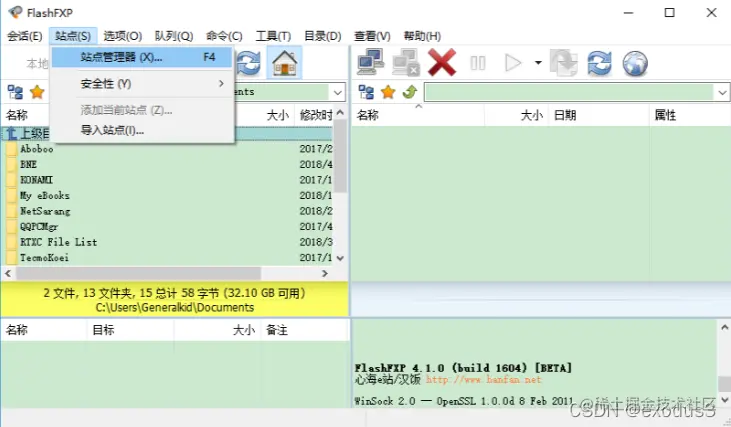Click the log pane scroll-up arrow
731x427 pixels.
coord(724,328)
